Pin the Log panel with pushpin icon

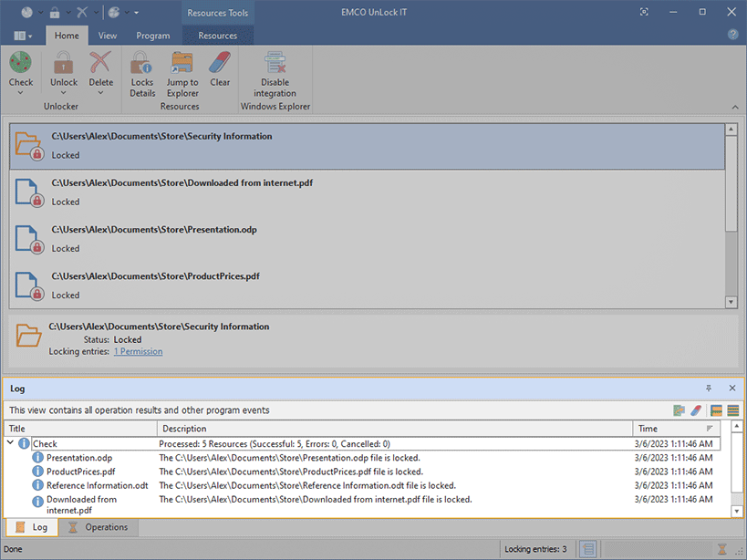point(709,389)
